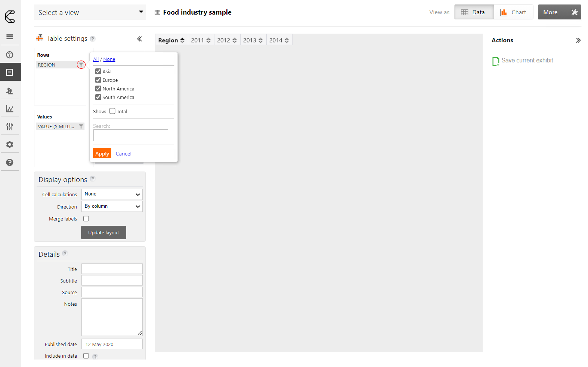The width and height of the screenshot is (588, 367).
Task: Open the help question mark in sidebar
Action: (10, 163)
